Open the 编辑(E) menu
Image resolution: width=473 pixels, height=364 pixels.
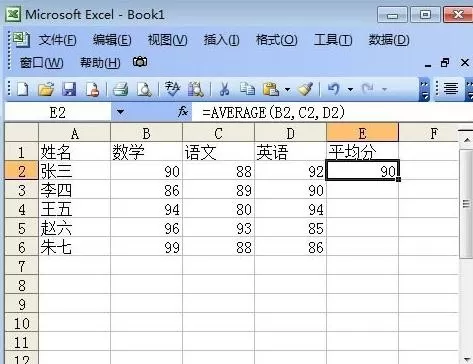112,40
